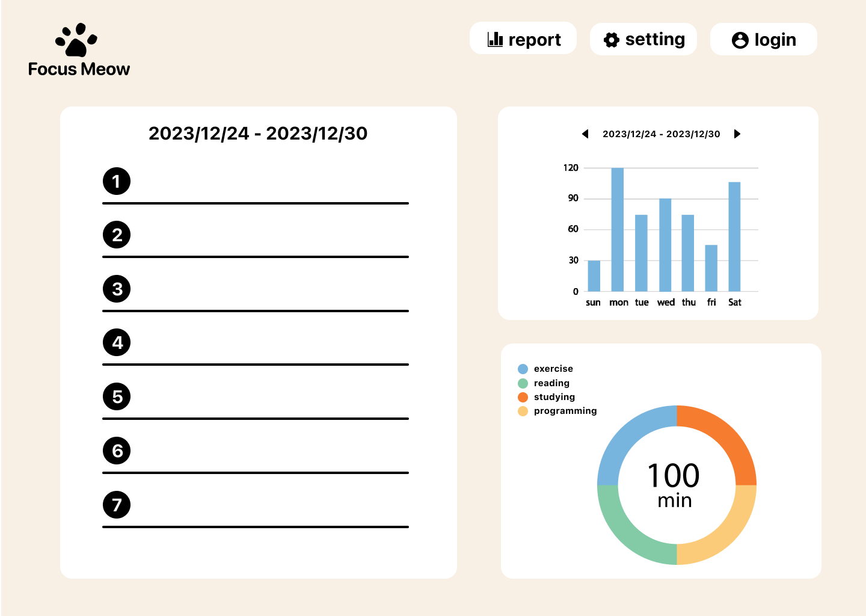Click the login button
The height and width of the screenshot is (616, 866).
point(764,39)
